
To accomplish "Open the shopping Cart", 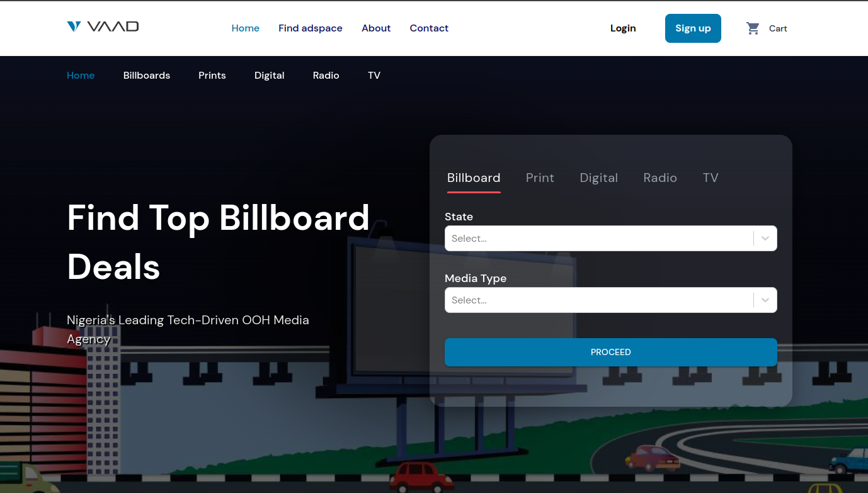I will 766,28.
